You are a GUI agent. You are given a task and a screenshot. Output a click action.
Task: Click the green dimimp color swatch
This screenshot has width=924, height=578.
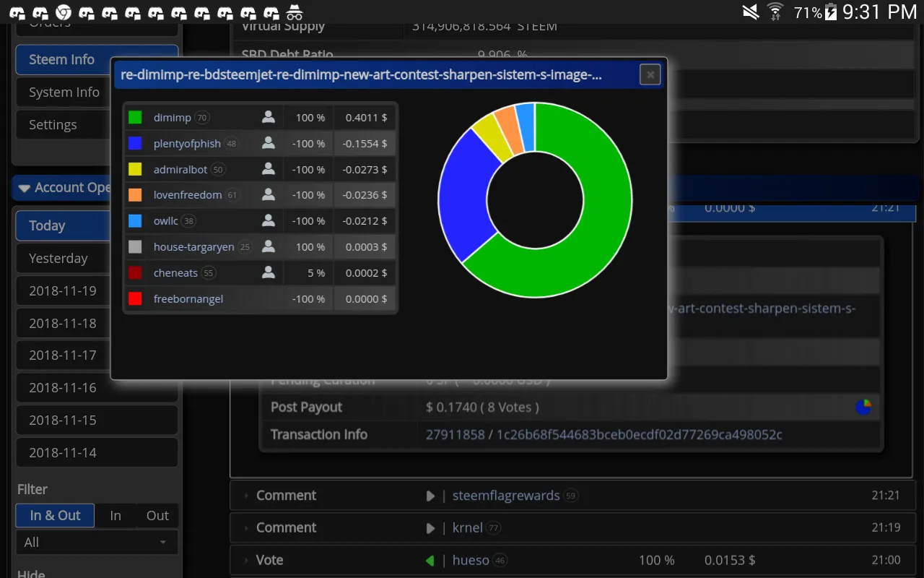pos(135,117)
